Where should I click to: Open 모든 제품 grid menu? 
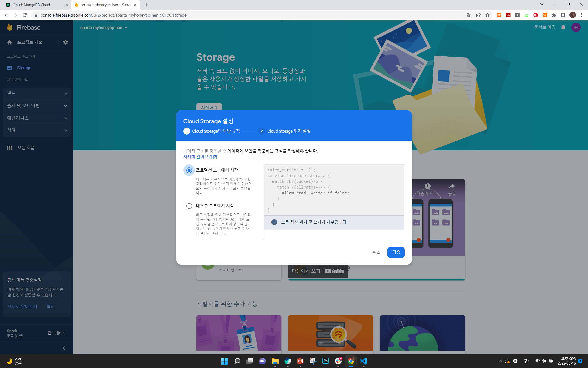[x=21, y=147]
